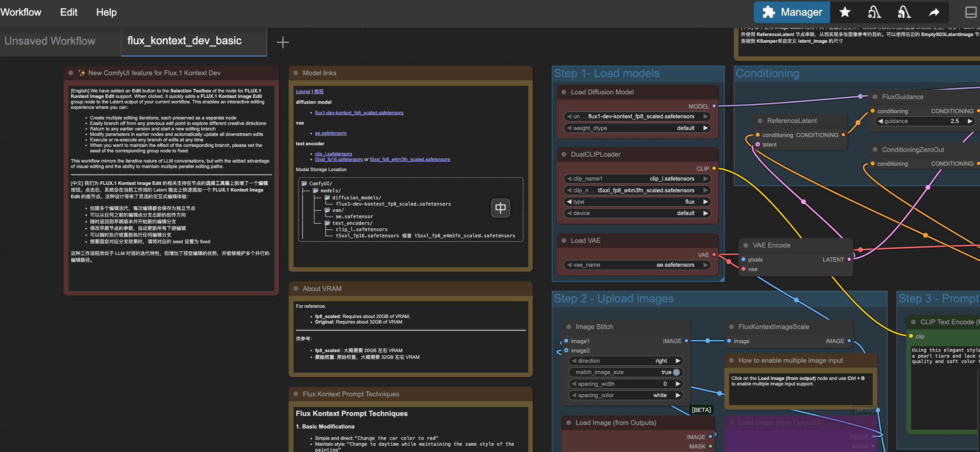
Task: Collapse the Model links note dot
Action: click(x=296, y=73)
